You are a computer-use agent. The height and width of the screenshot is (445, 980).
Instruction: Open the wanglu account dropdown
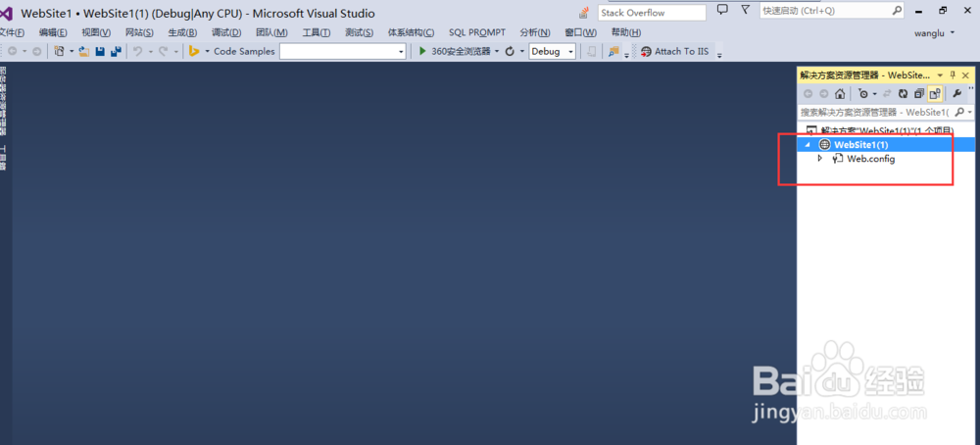point(935,32)
